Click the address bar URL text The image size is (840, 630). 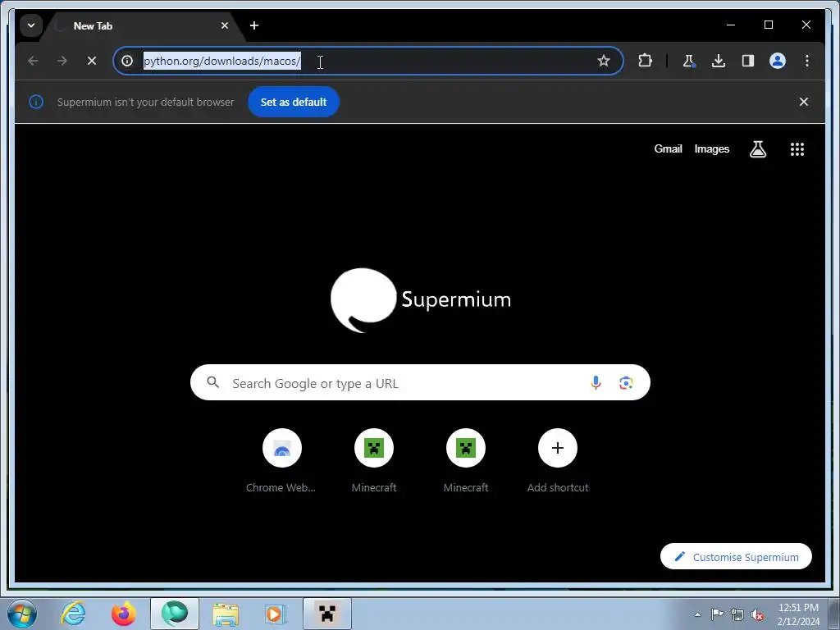click(x=221, y=61)
